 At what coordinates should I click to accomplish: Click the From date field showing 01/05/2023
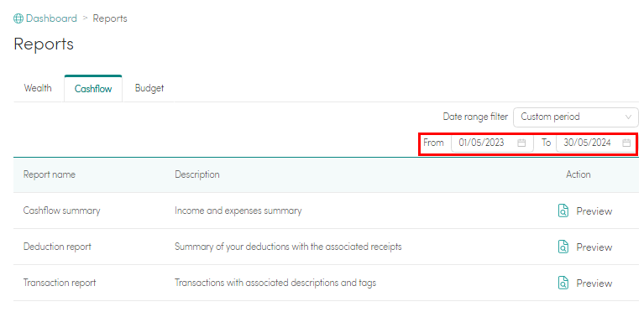pyautogui.click(x=492, y=143)
